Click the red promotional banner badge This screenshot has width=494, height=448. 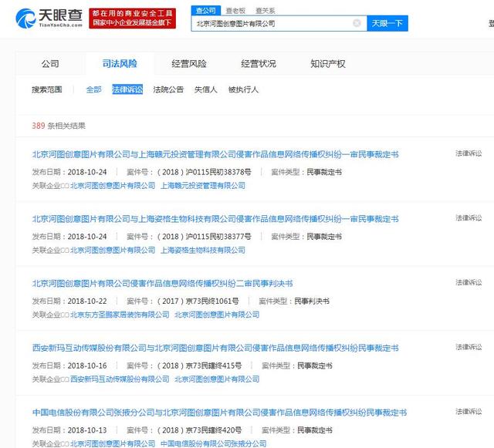[133, 18]
